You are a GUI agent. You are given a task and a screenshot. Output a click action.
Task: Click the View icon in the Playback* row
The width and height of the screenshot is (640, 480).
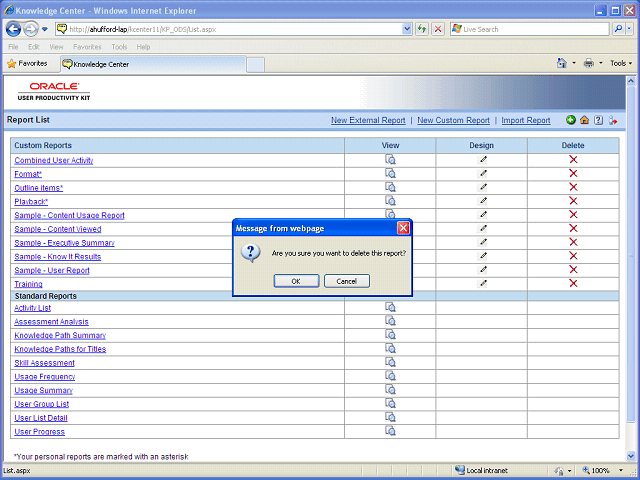click(390, 201)
